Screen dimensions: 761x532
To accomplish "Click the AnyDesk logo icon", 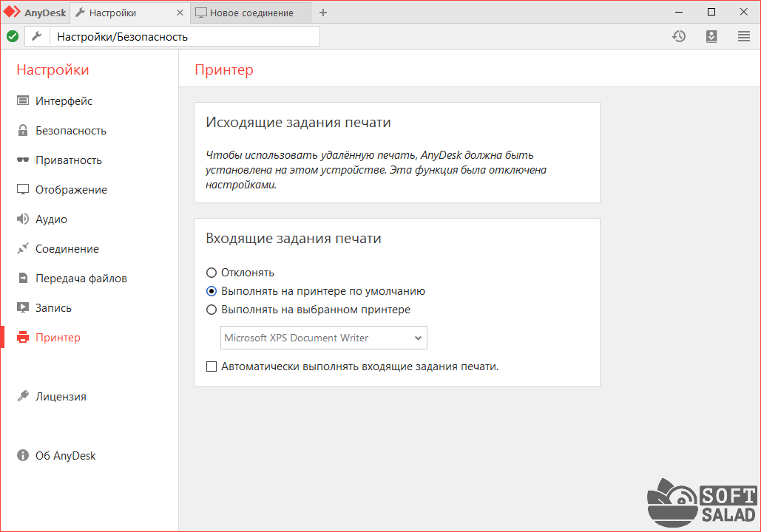I will 13,13.
